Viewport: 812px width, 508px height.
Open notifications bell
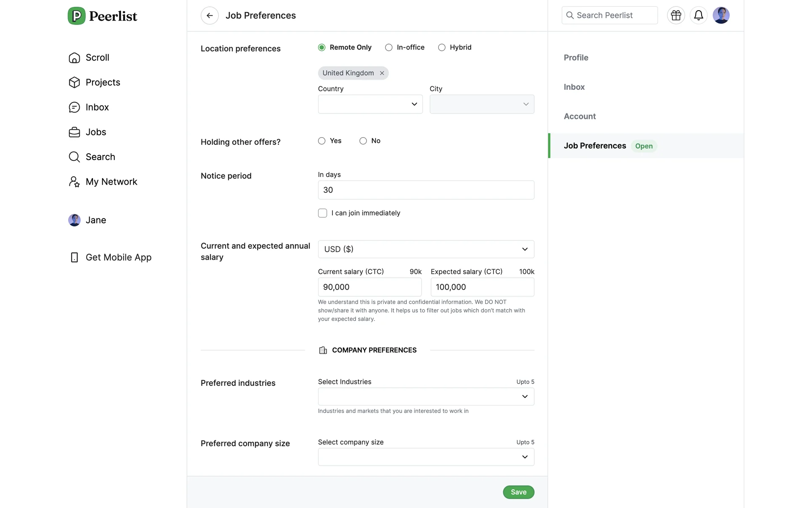tap(698, 16)
